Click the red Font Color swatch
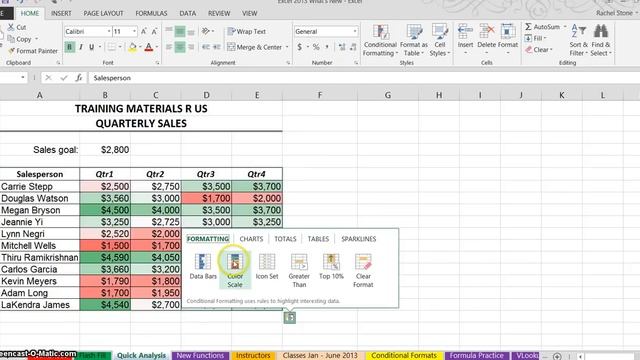This screenshot has width=640, height=360. (149, 47)
